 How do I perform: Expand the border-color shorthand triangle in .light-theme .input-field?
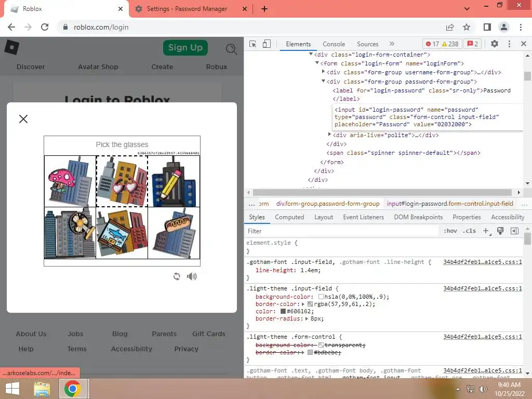[303, 304]
